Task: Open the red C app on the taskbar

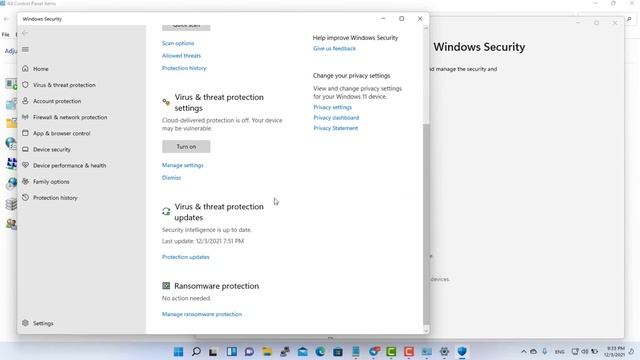Action: 409,351
